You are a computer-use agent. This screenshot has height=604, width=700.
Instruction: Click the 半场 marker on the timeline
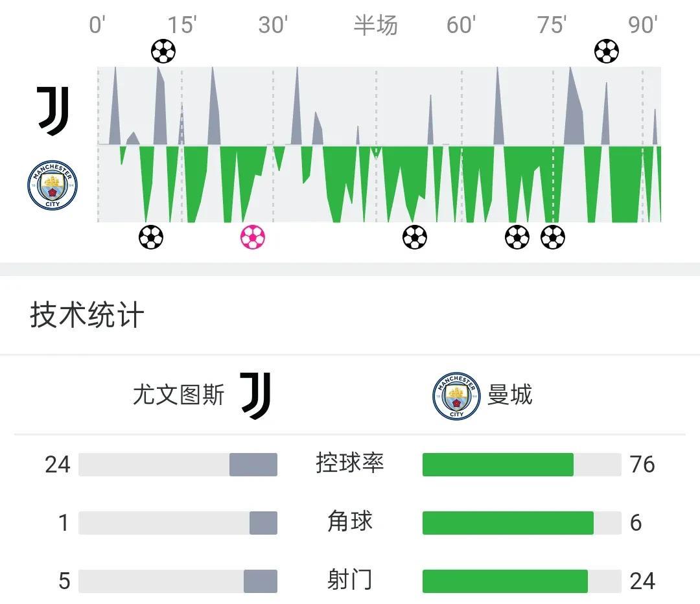pyautogui.click(x=375, y=25)
